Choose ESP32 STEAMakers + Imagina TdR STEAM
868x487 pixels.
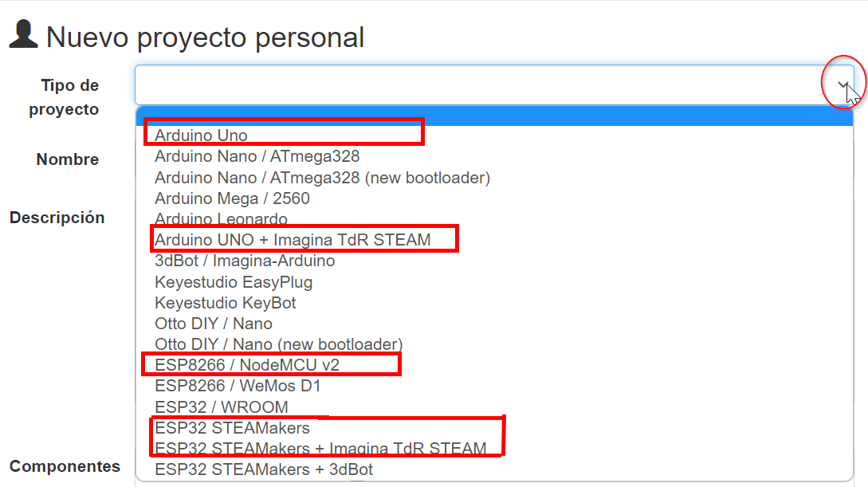[x=494, y=449]
